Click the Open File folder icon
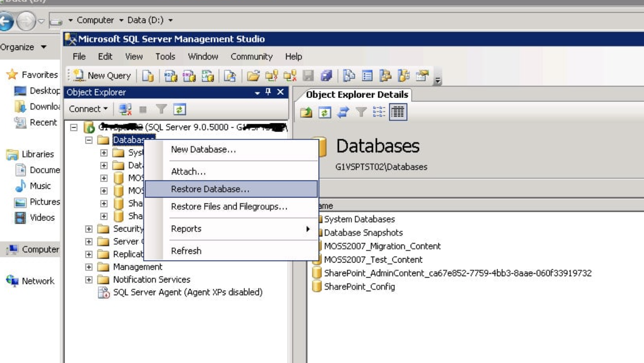This screenshot has height=363, width=644. [x=253, y=76]
